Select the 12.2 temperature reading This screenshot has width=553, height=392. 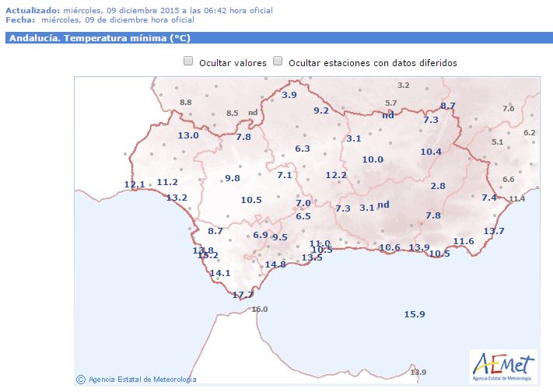point(336,175)
